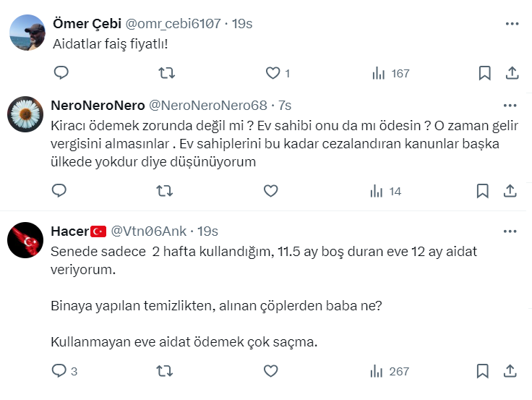The width and height of the screenshot is (532, 400).
Task: Like NeroNeroNero's tweet
Action: [x=271, y=191]
